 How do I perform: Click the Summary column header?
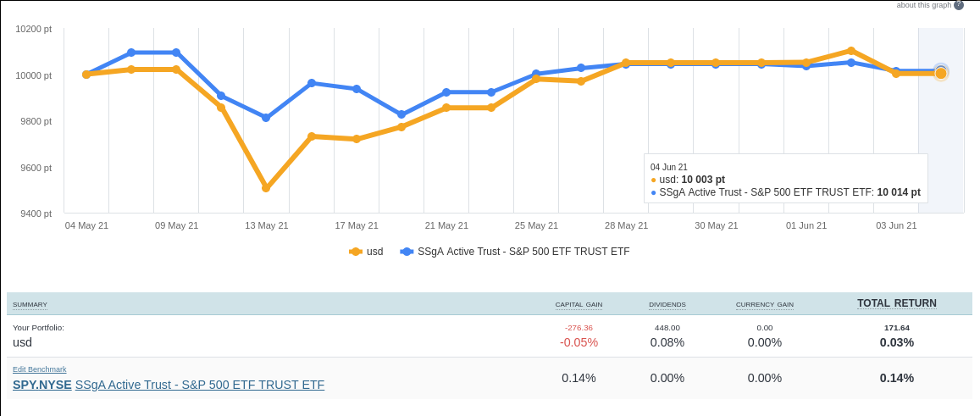[30, 304]
